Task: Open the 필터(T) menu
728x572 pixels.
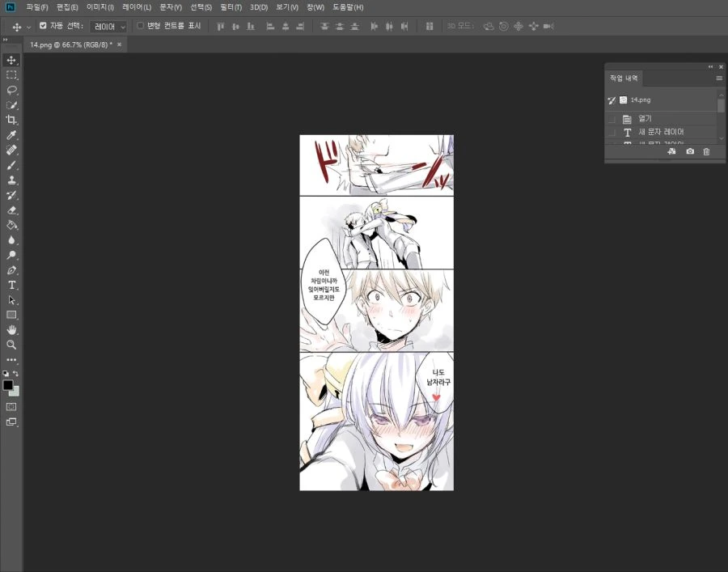Action: point(231,7)
